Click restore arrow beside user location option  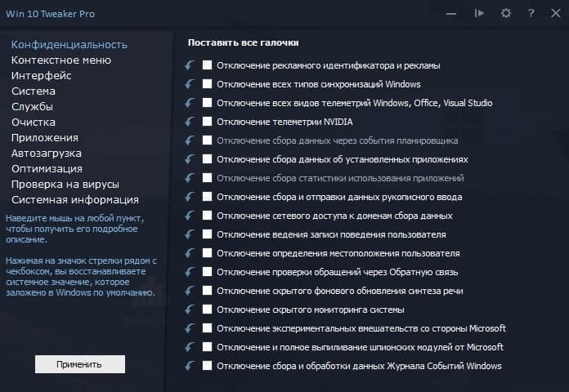(x=190, y=253)
